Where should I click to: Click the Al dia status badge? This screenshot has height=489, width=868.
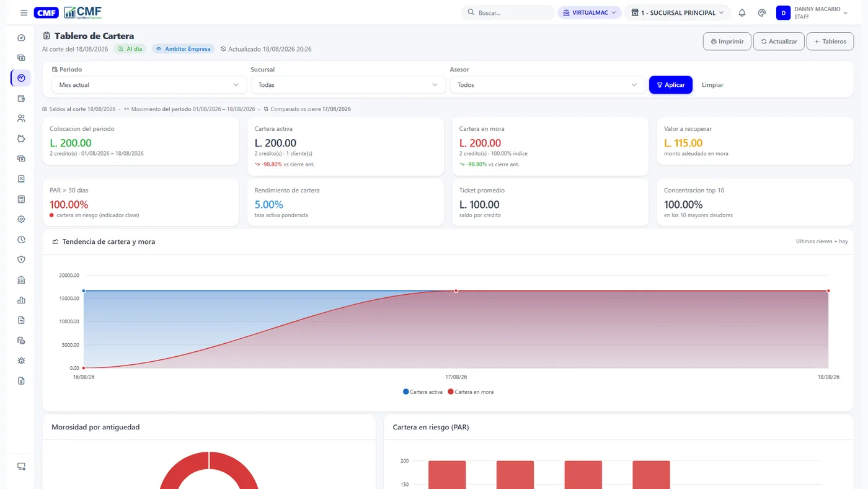coord(130,49)
